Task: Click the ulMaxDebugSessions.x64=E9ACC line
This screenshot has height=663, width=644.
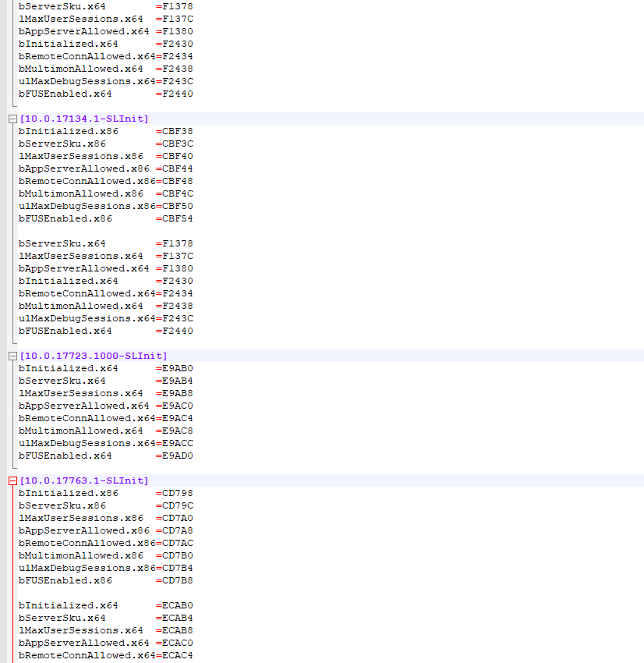Action: tap(105, 444)
